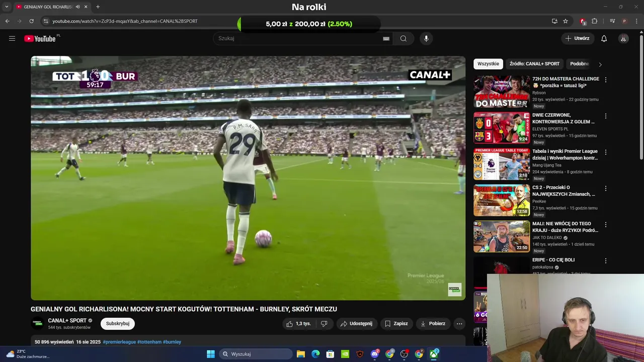The width and height of the screenshot is (644, 362).
Task: Open the on-screen keyboard in the search box
Action: pos(386,38)
